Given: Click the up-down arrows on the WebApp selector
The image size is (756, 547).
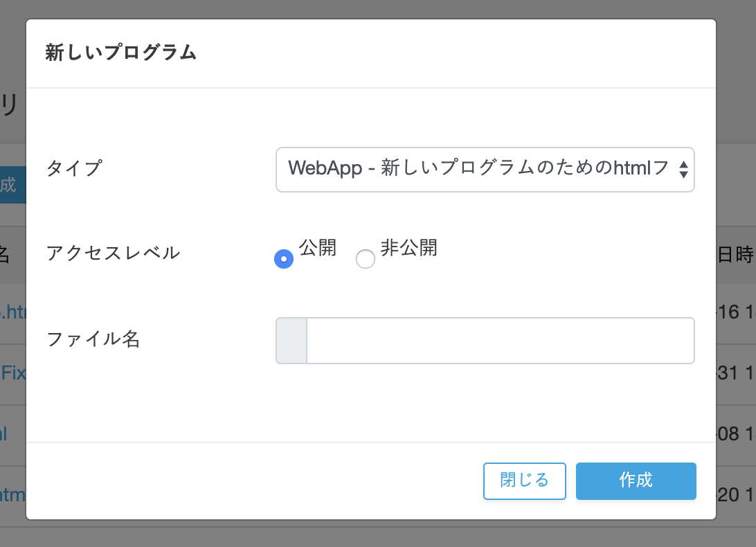Looking at the screenshot, I should 683,169.
